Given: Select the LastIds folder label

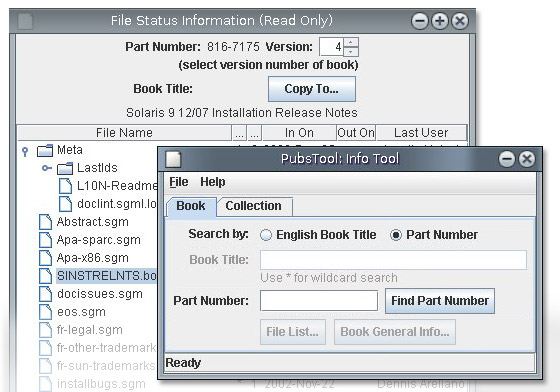Looking at the screenshot, I should point(97,168).
